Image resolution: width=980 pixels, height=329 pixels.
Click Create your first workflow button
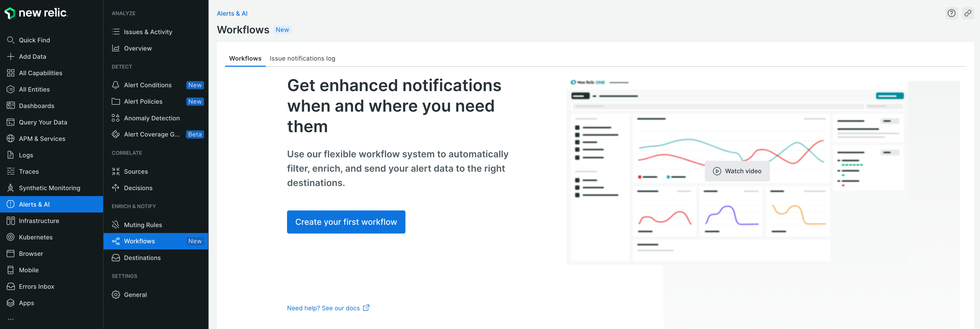tap(346, 222)
